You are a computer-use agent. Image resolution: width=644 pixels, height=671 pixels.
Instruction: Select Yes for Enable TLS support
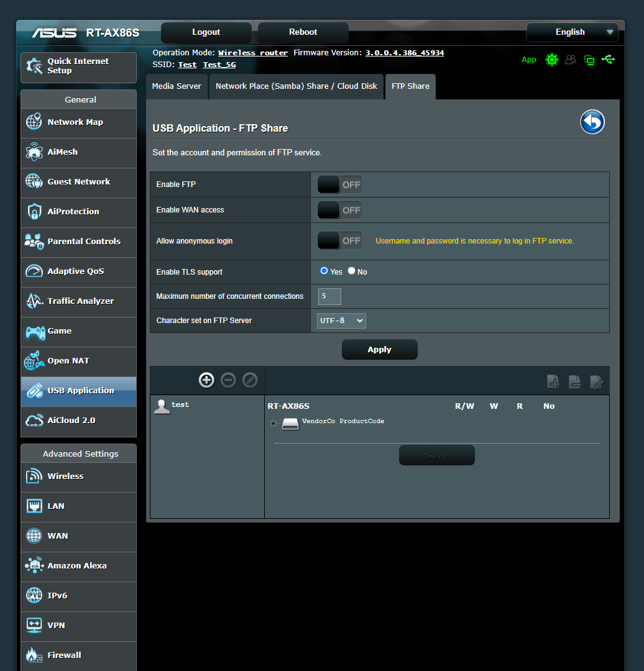324,271
